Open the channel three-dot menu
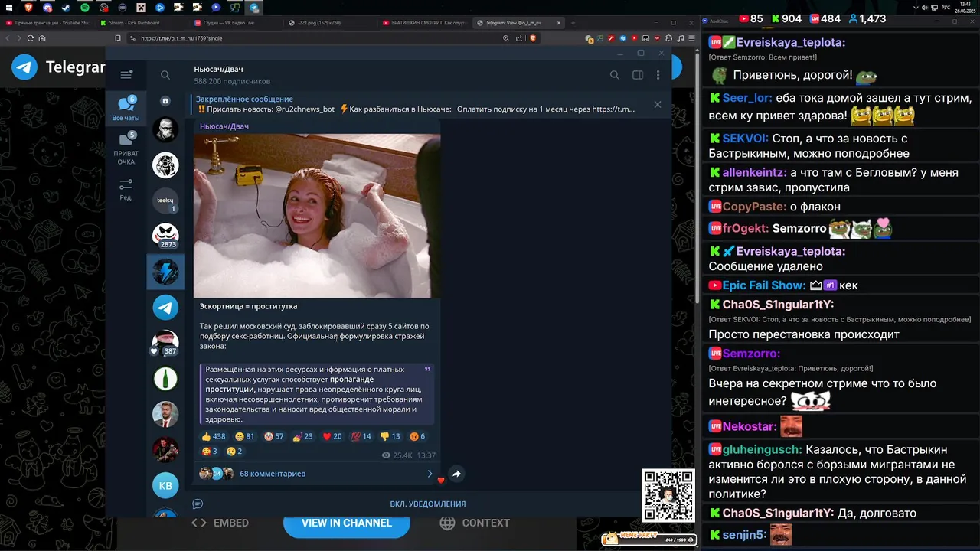Image resolution: width=980 pixels, height=551 pixels. pyautogui.click(x=658, y=75)
